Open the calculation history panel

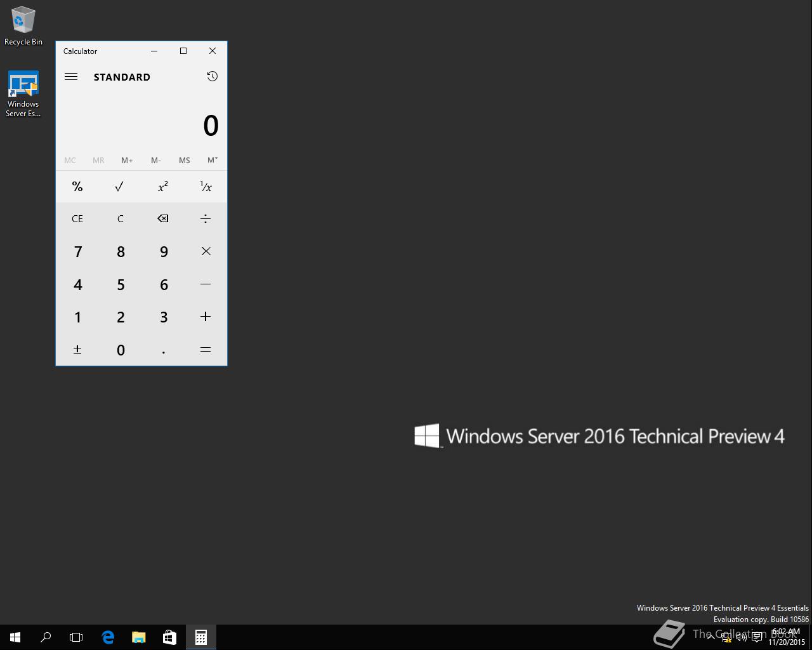[x=212, y=77]
